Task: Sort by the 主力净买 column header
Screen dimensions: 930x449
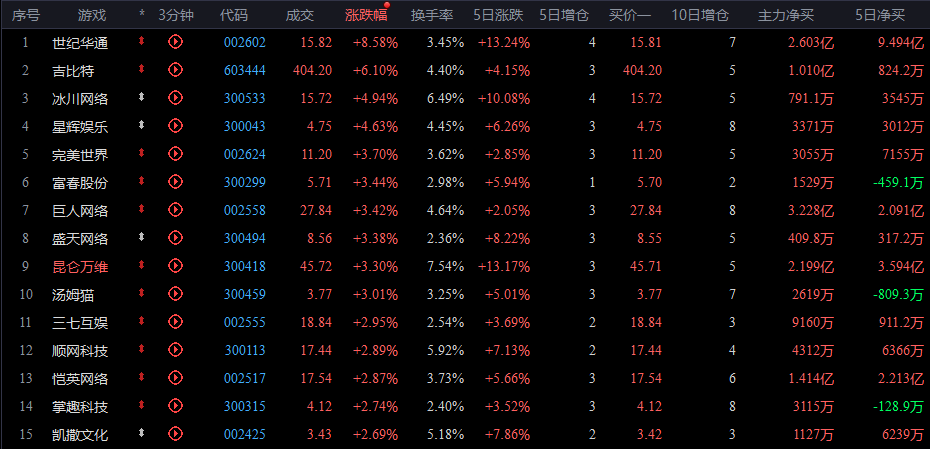Action: 786,15
